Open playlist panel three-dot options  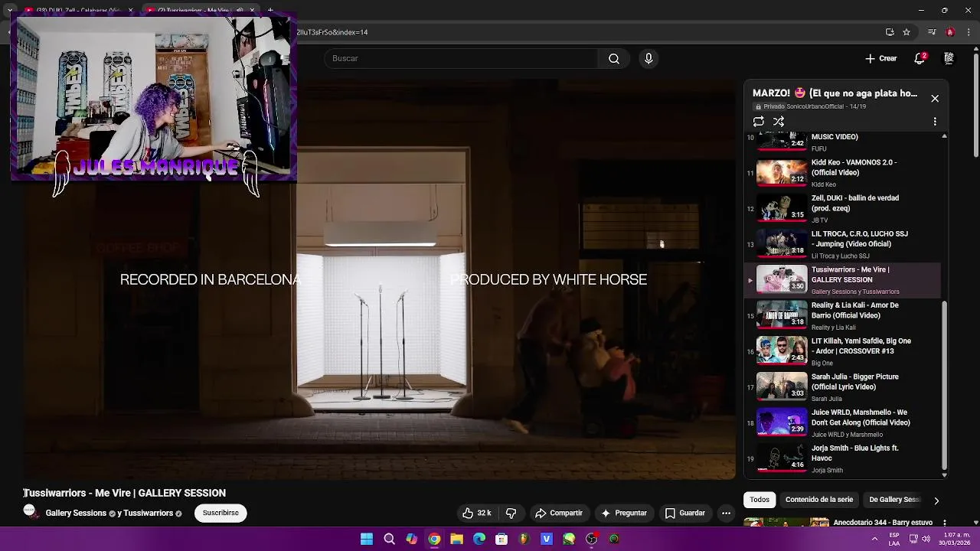point(935,122)
